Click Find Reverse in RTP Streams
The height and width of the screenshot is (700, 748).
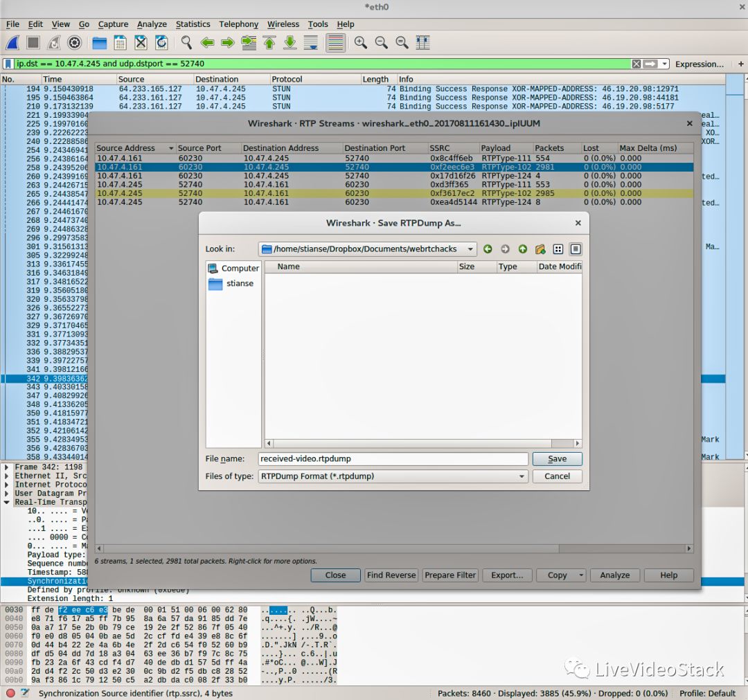pos(391,575)
